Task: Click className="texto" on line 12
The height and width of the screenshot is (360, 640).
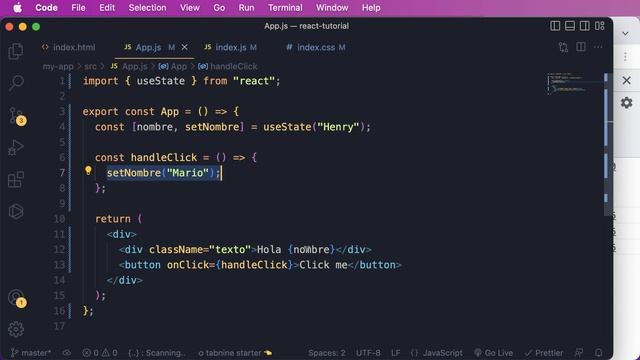Action: coord(200,249)
